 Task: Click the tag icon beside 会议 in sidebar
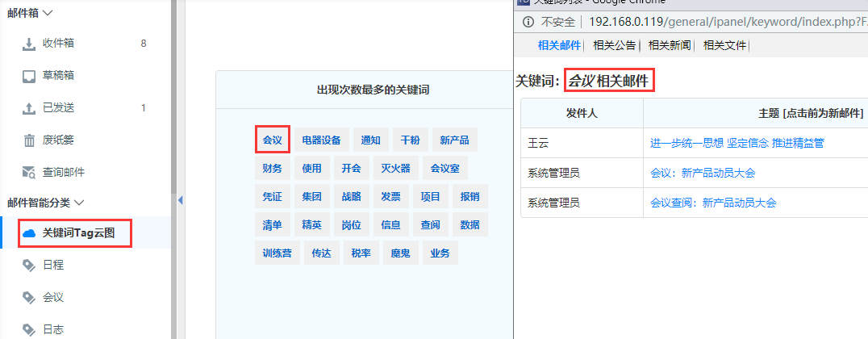[x=29, y=297]
